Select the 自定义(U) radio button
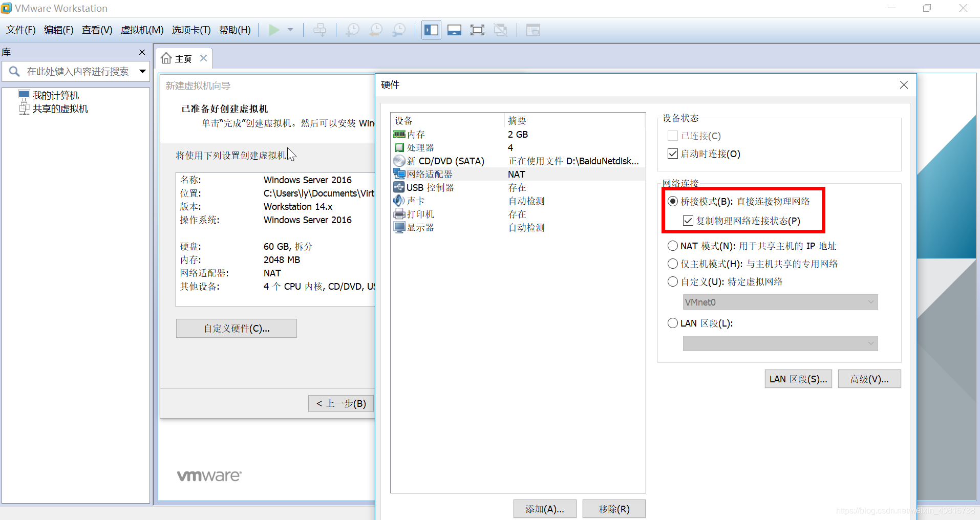Screen dimensions: 980x520 coord(673,281)
